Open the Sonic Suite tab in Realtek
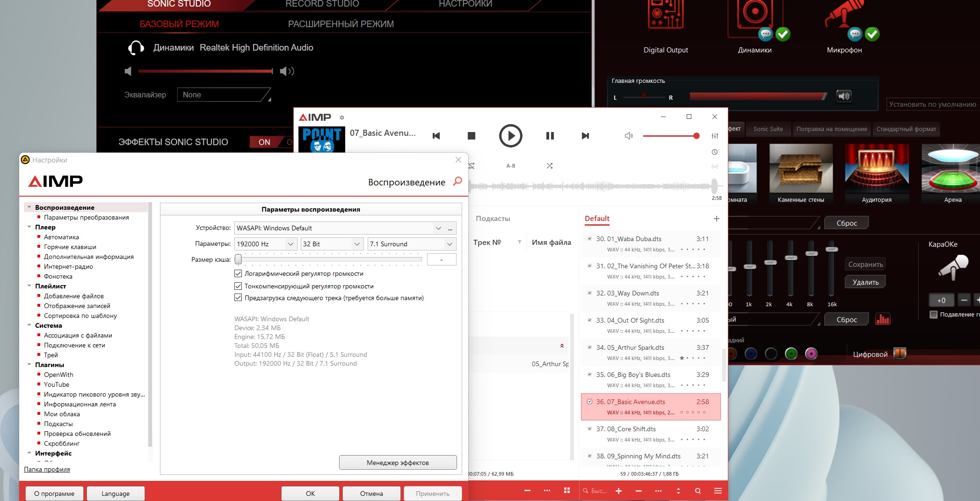The height and width of the screenshot is (501, 980). [768, 129]
